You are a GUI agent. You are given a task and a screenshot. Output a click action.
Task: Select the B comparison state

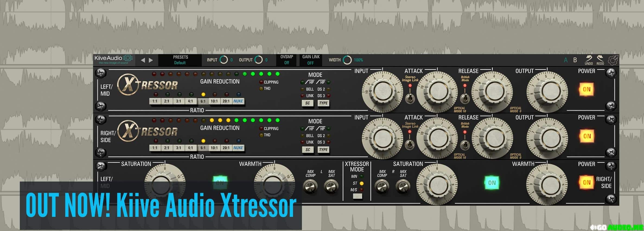click(575, 60)
